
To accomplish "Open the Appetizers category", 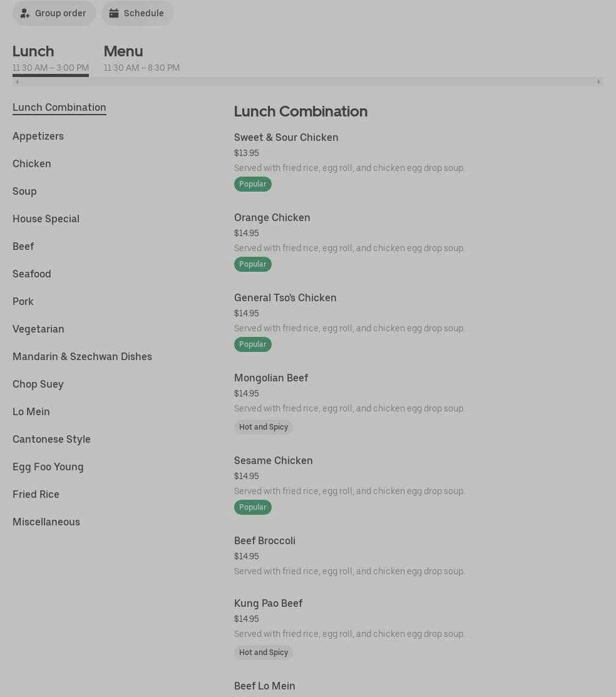I will click(x=38, y=136).
